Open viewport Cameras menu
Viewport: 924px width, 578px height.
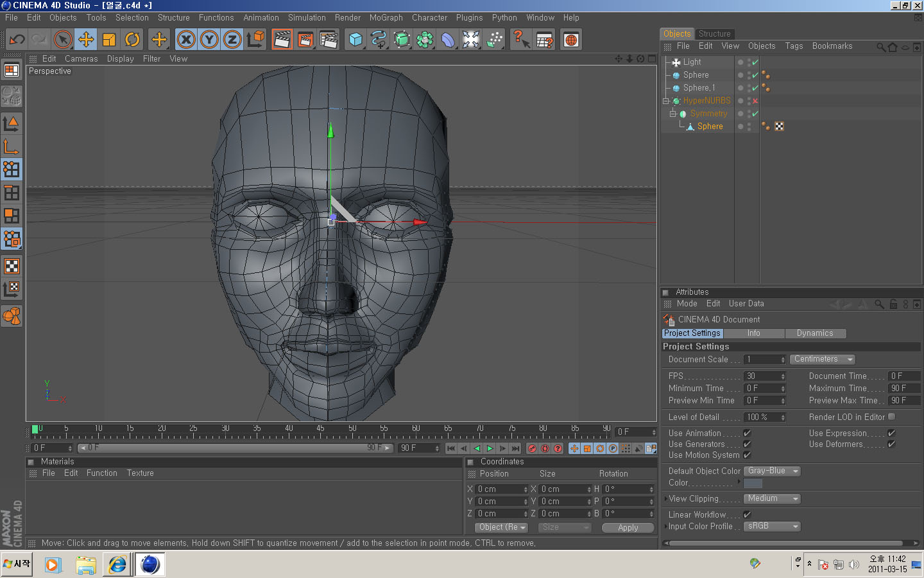[81, 59]
